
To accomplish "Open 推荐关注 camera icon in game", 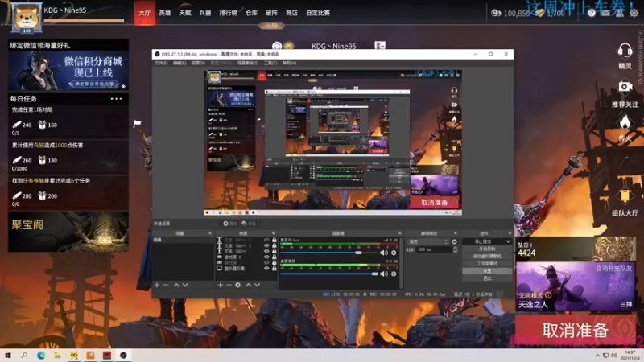I will (625, 87).
